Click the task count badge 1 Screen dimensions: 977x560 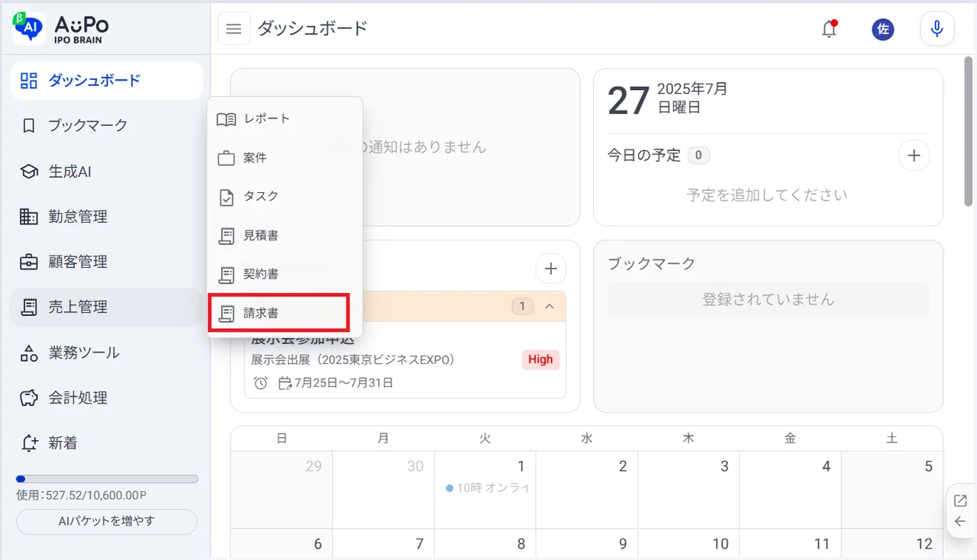tap(523, 306)
